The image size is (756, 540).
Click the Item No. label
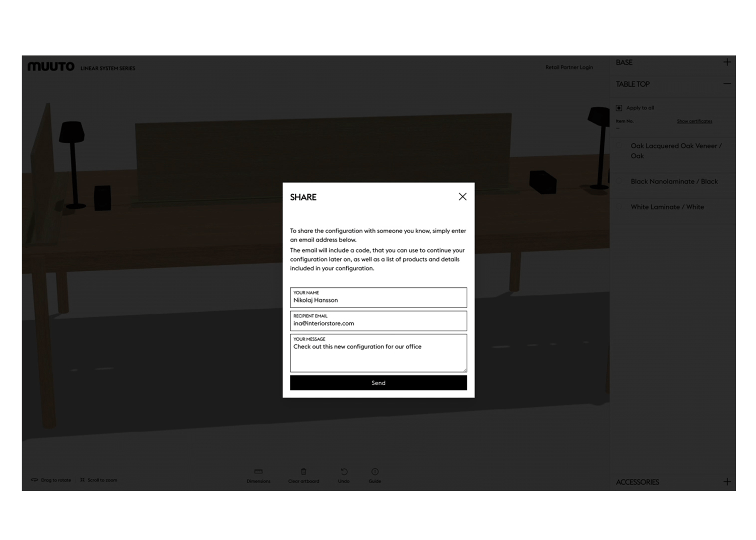pos(624,121)
